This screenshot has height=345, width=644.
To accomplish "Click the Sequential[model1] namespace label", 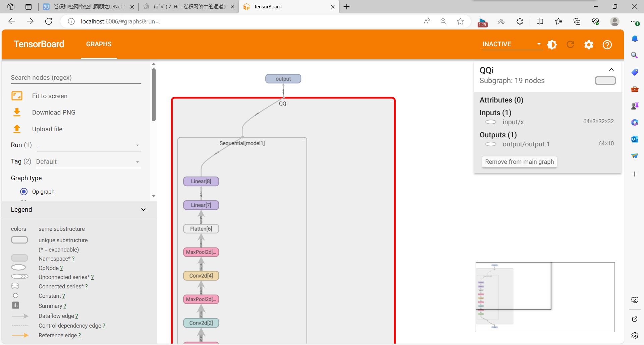I will click(x=242, y=143).
